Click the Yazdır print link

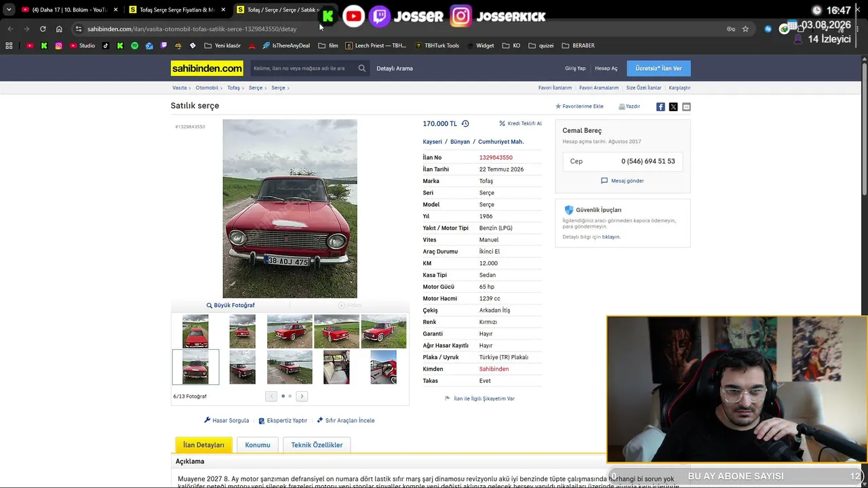[x=629, y=106]
